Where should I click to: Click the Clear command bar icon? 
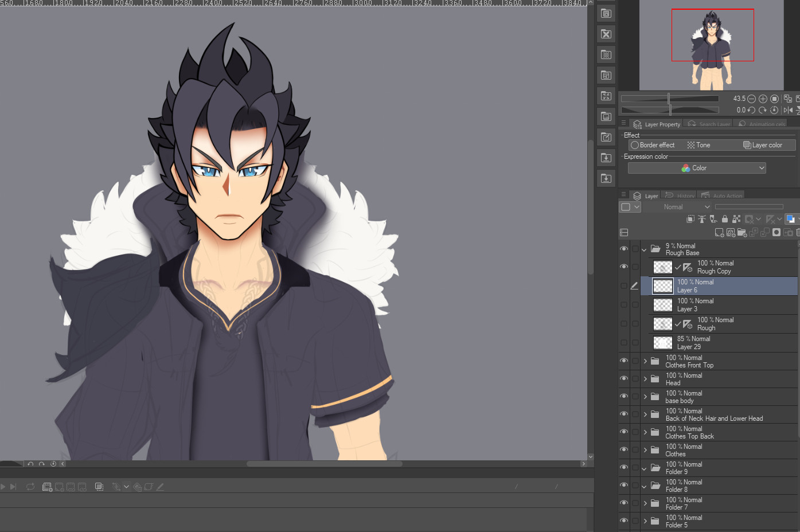click(x=606, y=34)
